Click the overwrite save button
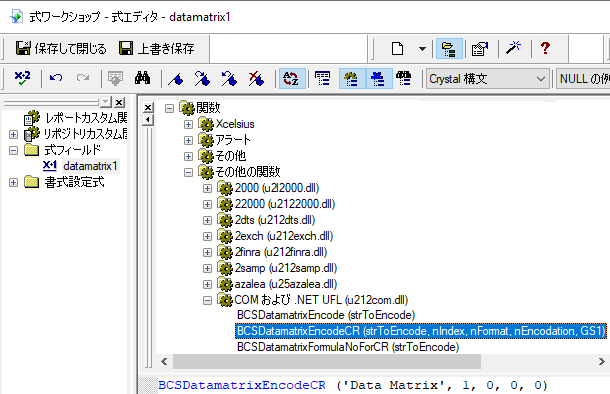The height and width of the screenshot is (394, 610). pyautogui.click(x=156, y=49)
